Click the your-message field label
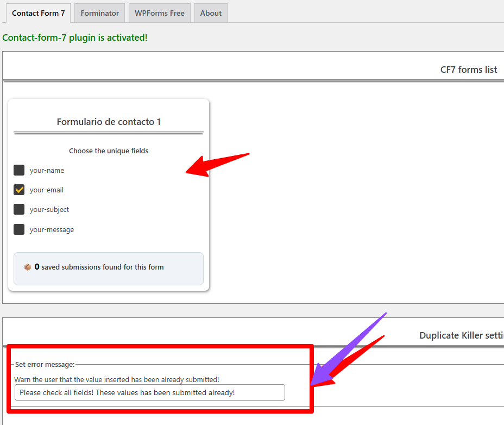This screenshot has height=425, width=504. coord(52,230)
